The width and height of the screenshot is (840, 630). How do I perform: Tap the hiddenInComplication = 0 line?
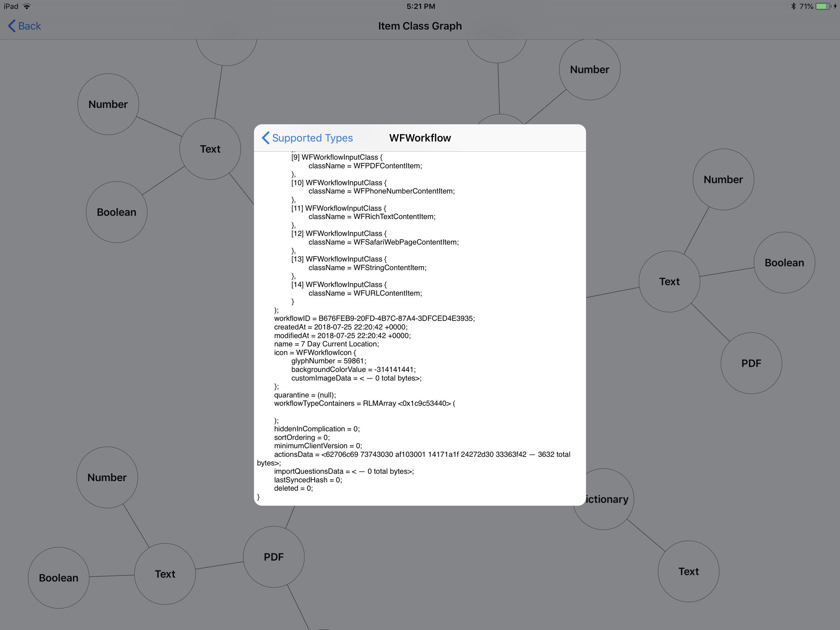(x=317, y=429)
